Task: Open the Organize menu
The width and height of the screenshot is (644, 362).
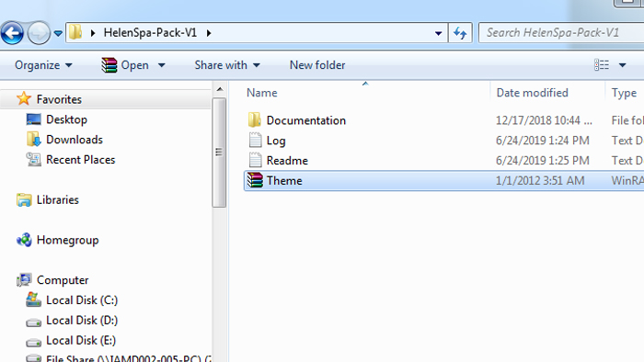Action: [43, 65]
